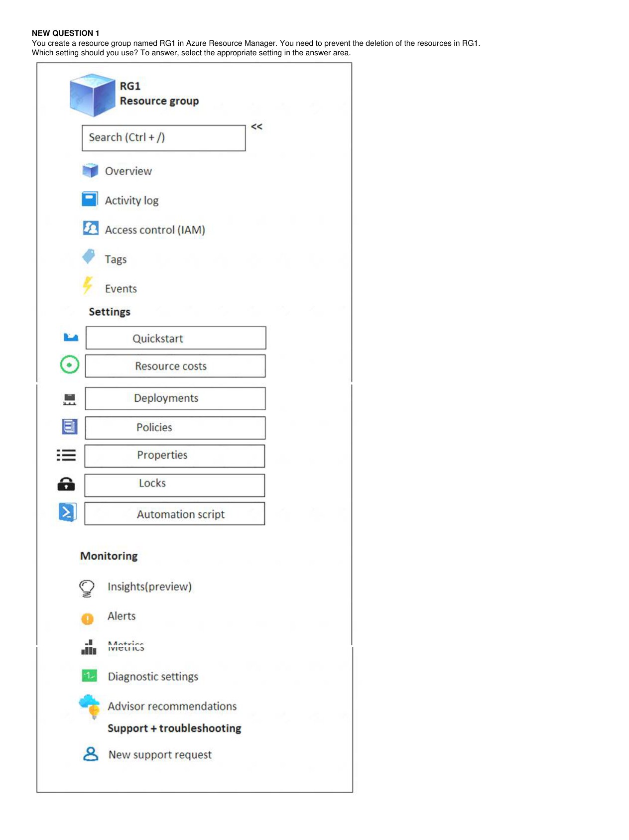
Task: Click the Activity log icon
Action: pos(90,199)
